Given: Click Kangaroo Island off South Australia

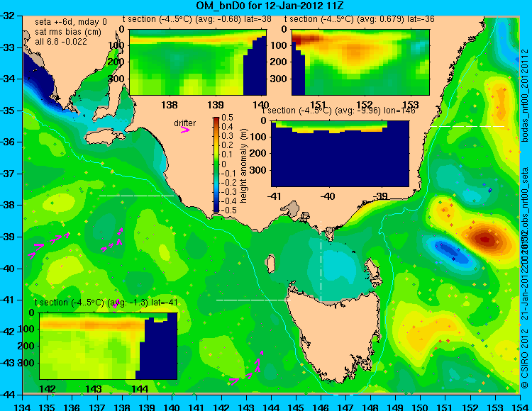Looking at the screenshot, I should [x=106, y=137].
